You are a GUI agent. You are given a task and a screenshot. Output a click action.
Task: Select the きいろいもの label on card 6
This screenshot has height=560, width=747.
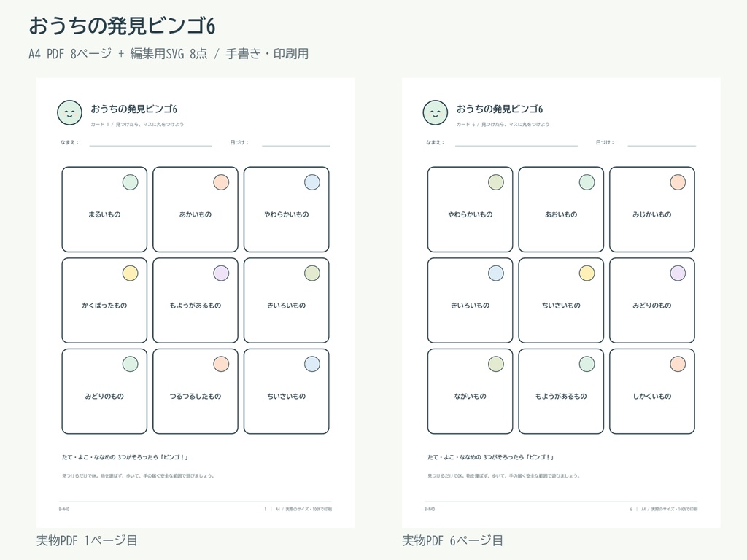(471, 306)
